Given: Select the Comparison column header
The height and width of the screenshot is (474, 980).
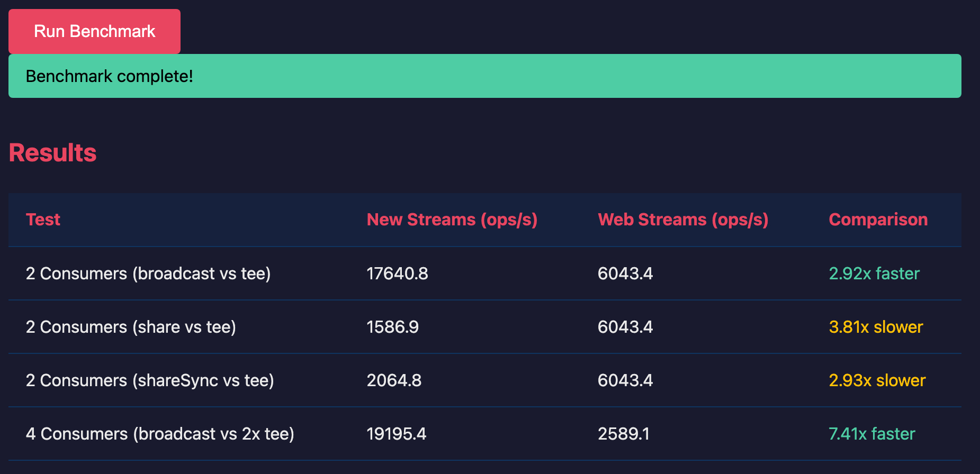Looking at the screenshot, I should tap(878, 220).
